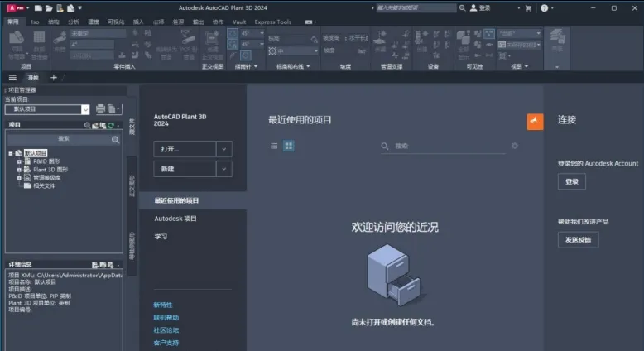Image resolution: width=644 pixels, height=351 pixels.
Task: Switch to the 开始 start document tab
Action: click(33, 78)
